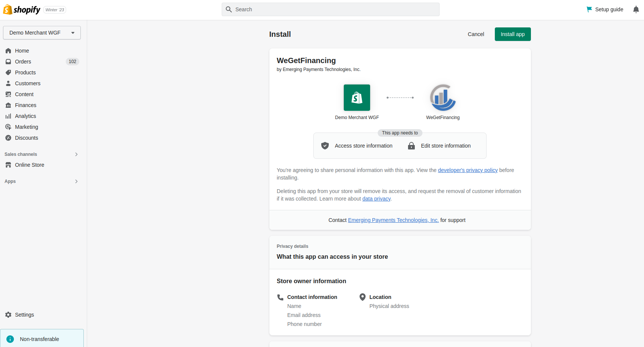
Task: Click the 'Phone number' text
Action: pos(304,324)
